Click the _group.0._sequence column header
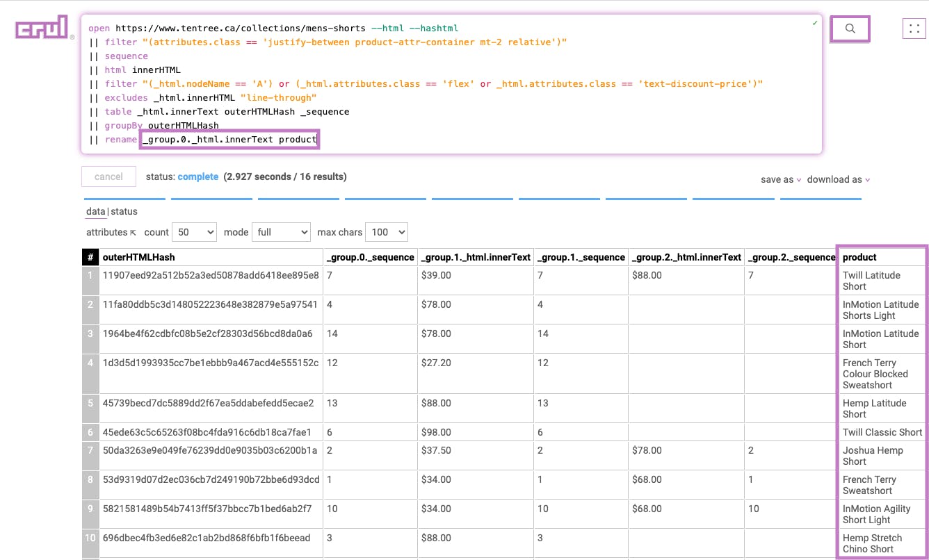929x560 pixels. (370, 257)
